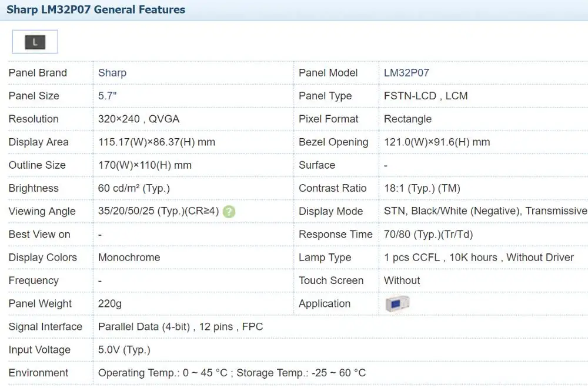The width and height of the screenshot is (588, 391).
Task: Click the Panel Brand label
Action: click(38, 73)
